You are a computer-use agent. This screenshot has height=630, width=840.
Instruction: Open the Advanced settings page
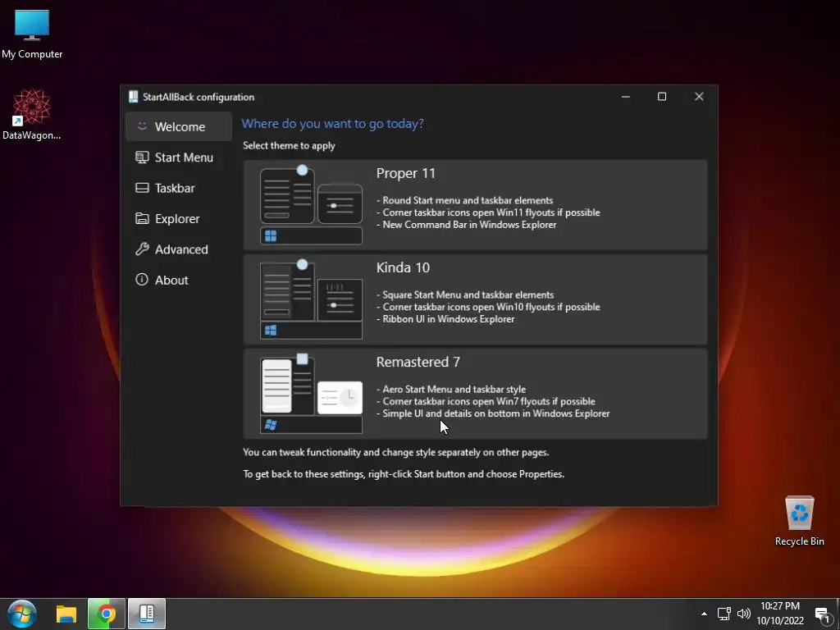tap(178, 249)
